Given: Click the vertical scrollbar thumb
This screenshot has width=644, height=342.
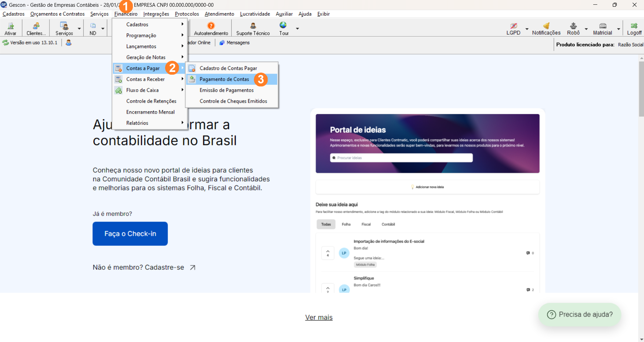Looking at the screenshot, I should (641, 89).
